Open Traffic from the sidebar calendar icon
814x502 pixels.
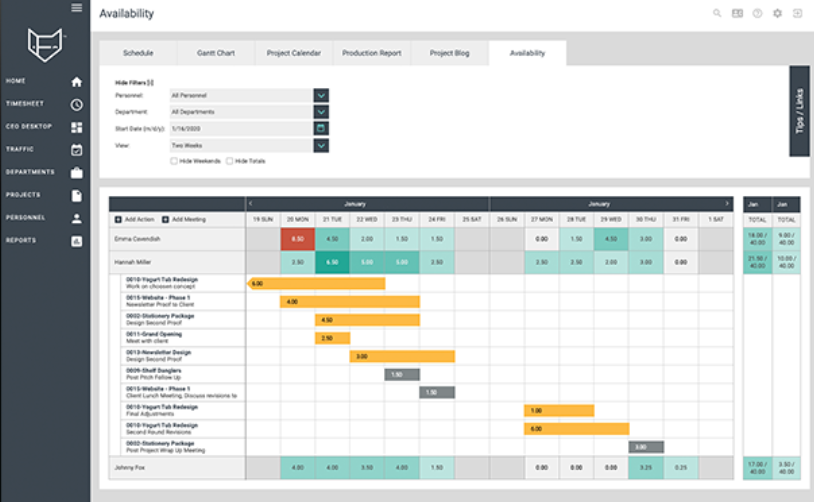point(77,150)
